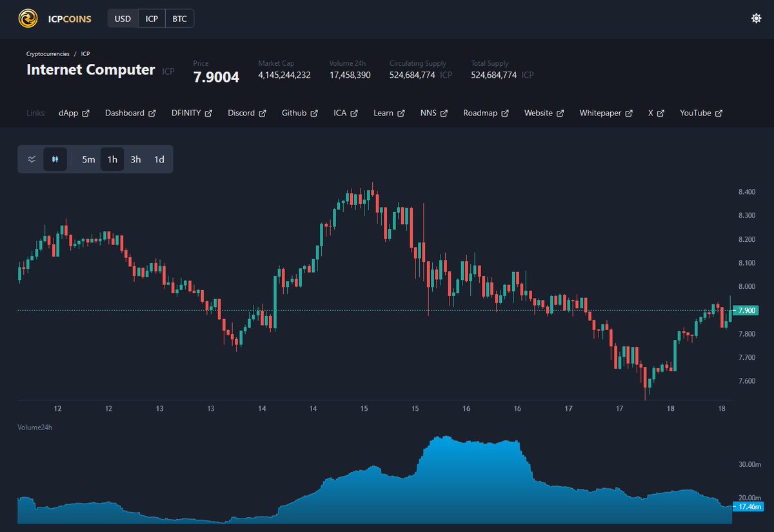Click external link icon next to X

pyautogui.click(x=661, y=113)
